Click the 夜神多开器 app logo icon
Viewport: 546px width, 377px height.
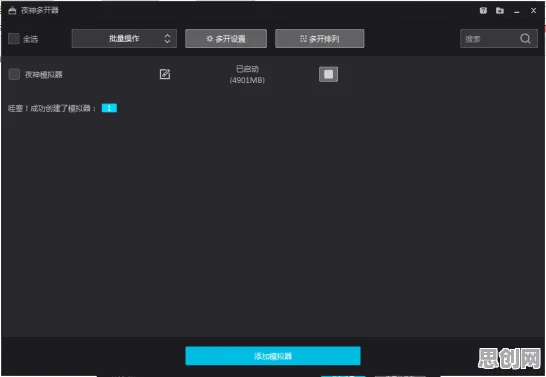click(12, 11)
